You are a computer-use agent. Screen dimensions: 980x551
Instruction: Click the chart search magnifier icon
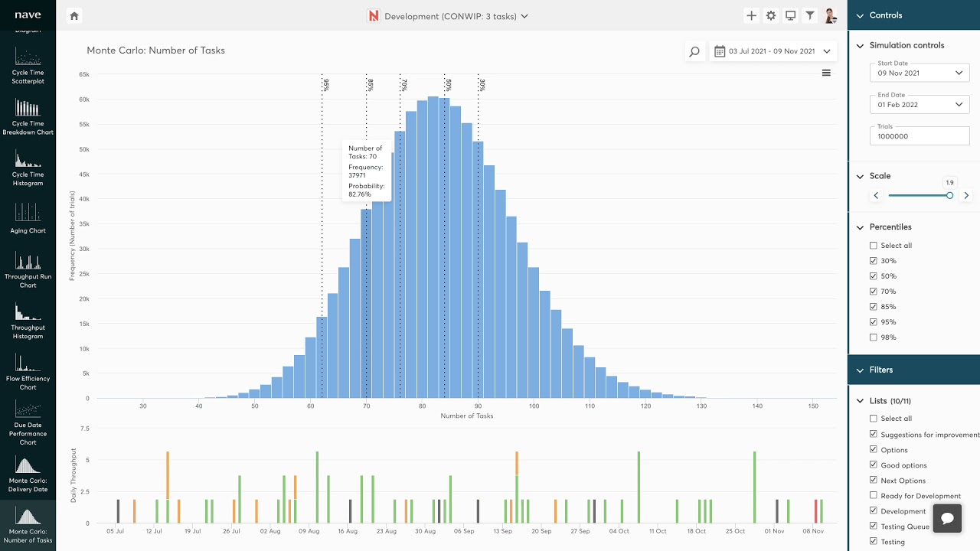(x=694, y=51)
